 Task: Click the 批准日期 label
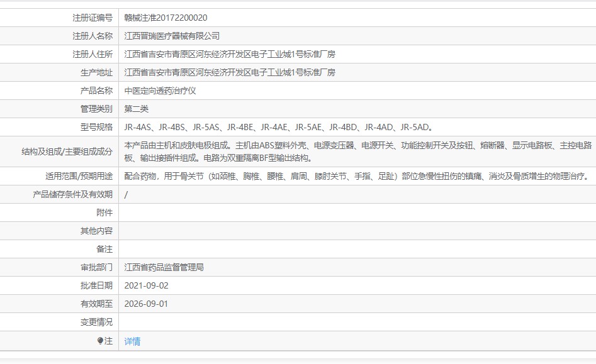tap(96, 285)
